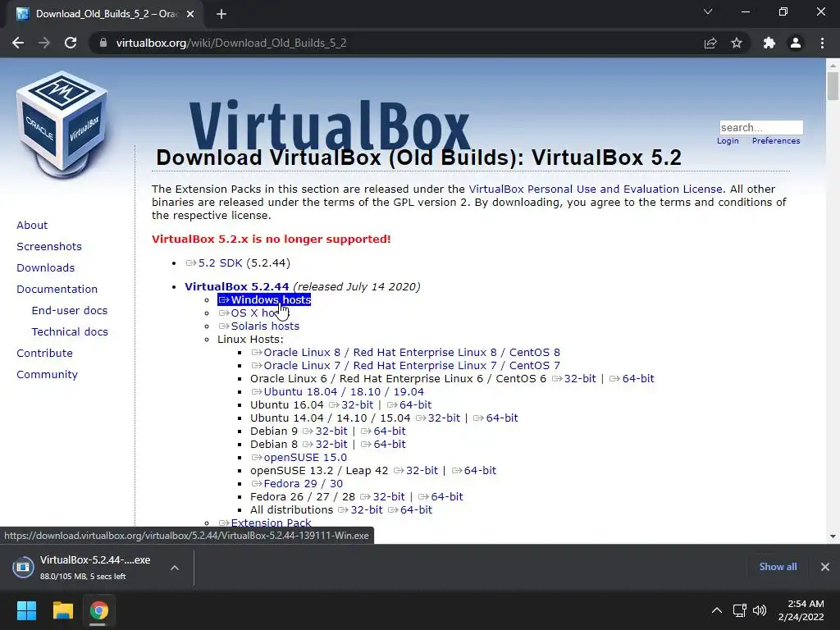Click the scrollbar down arrow

(833, 536)
